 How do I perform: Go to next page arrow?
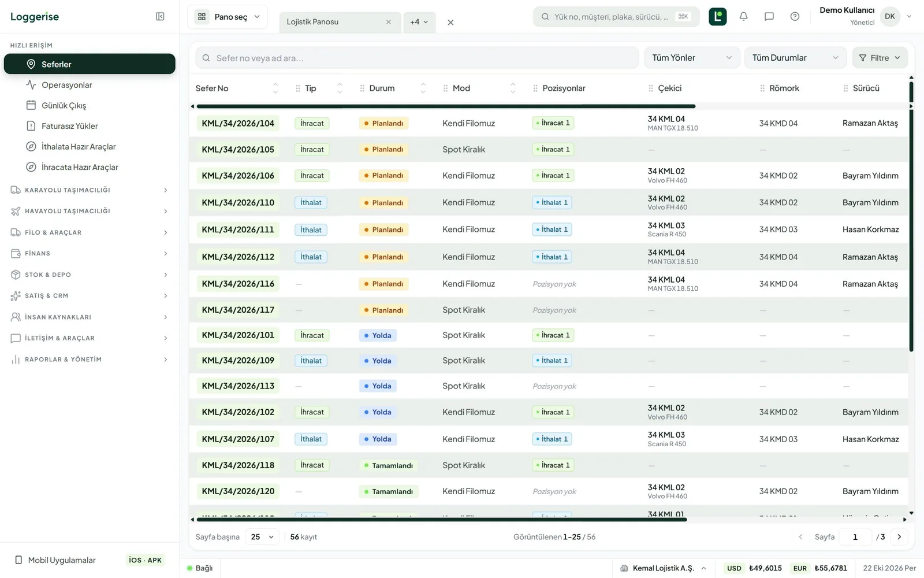[899, 537]
